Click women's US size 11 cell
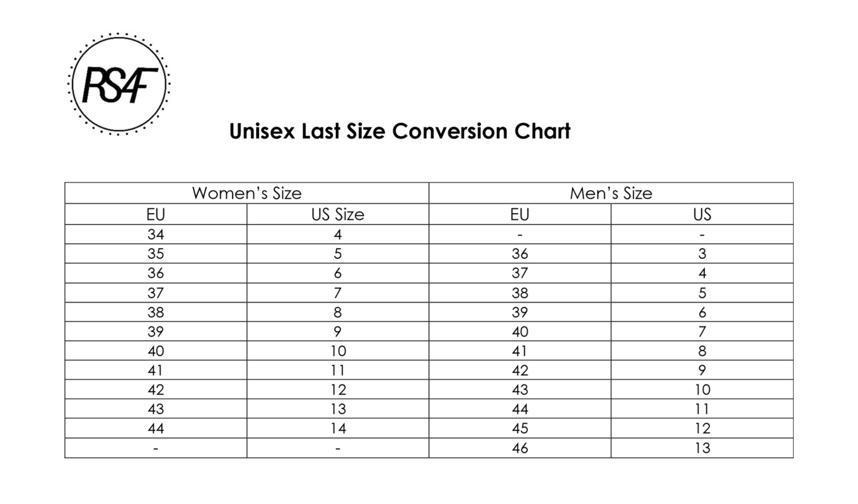858x504 pixels. pyautogui.click(x=338, y=370)
